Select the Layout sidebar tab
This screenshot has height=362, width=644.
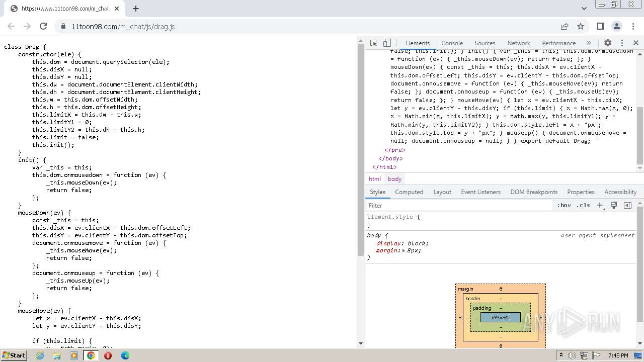click(x=442, y=192)
